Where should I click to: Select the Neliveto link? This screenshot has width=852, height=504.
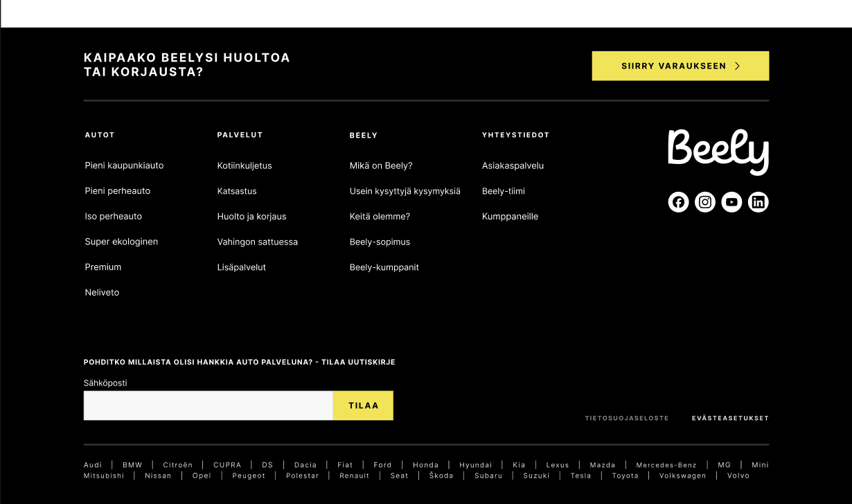[x=102, y=293]
